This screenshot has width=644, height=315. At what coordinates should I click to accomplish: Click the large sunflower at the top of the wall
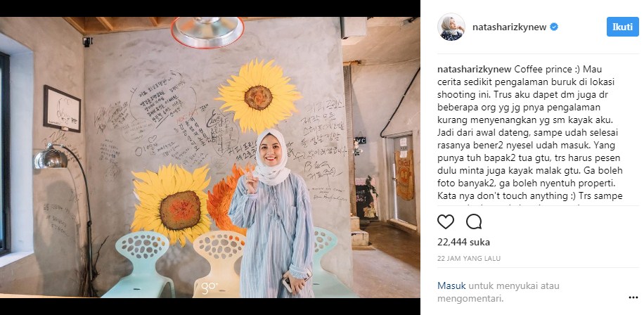(259, 96)
